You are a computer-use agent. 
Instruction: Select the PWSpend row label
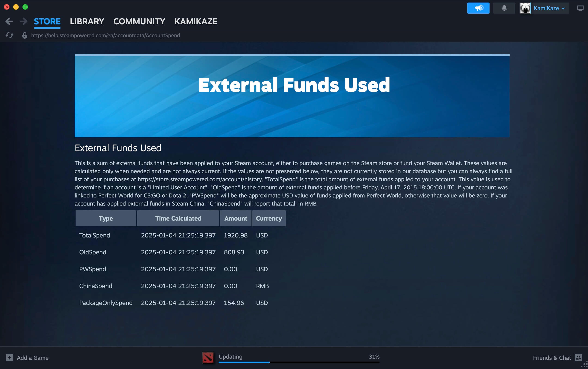(x=92, y=269)
